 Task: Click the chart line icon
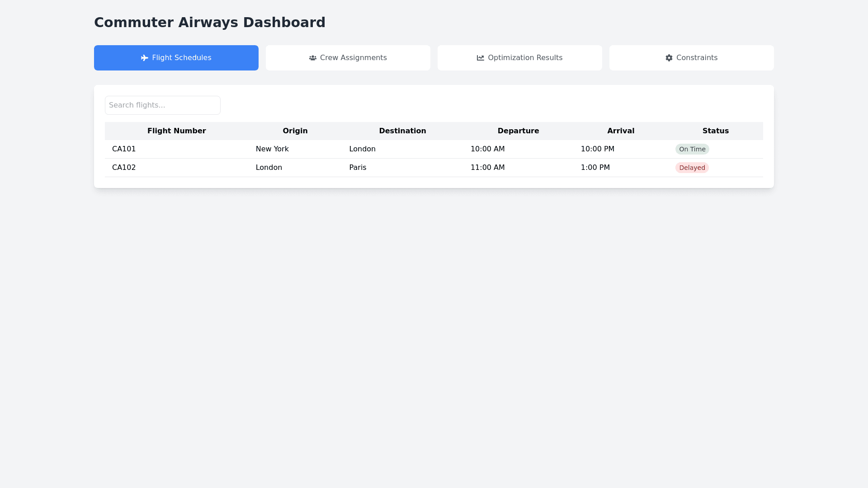coord(481,58)
